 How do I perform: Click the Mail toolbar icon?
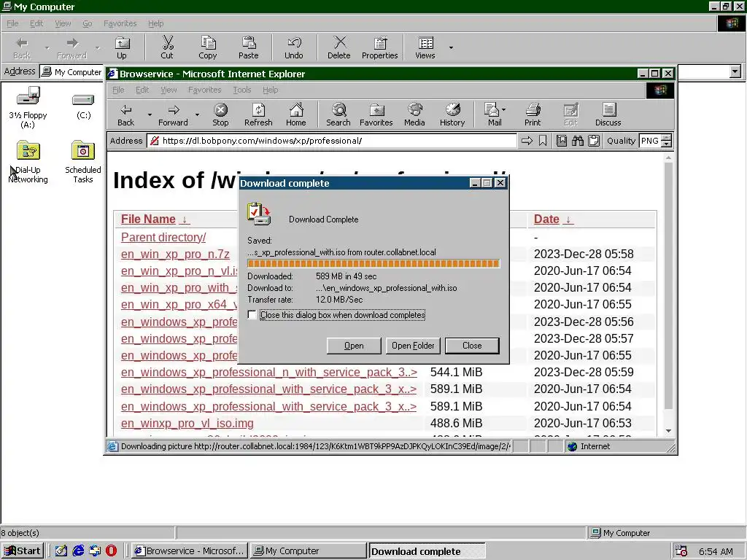(492, 114)
